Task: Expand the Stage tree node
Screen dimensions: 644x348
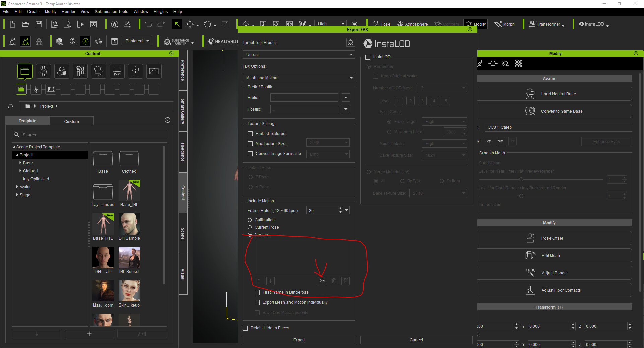Action: point(17,195)
